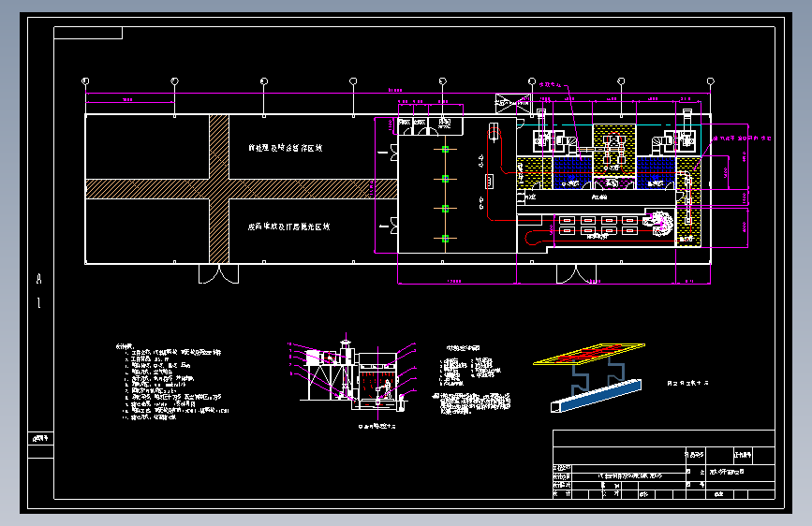This screenshot has height=526, width=812.
Task: Click the technical requirements notes block
Action: 172,382
